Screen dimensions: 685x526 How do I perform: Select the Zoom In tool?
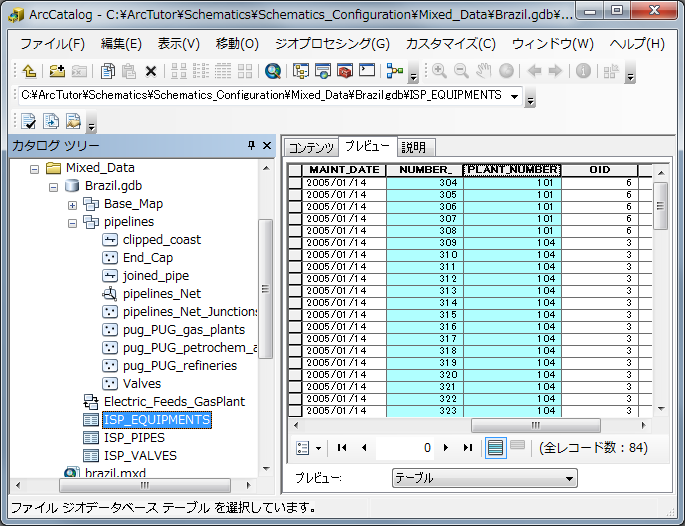[439, 71]
